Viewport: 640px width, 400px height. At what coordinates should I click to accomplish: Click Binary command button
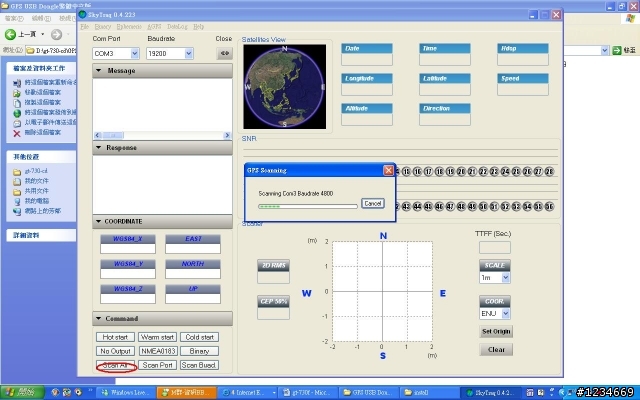point(200,351)
